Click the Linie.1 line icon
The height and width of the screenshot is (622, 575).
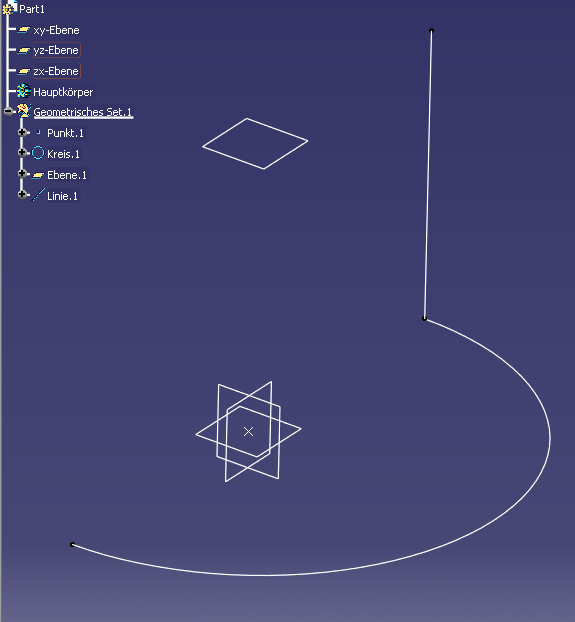pos(38,195)
